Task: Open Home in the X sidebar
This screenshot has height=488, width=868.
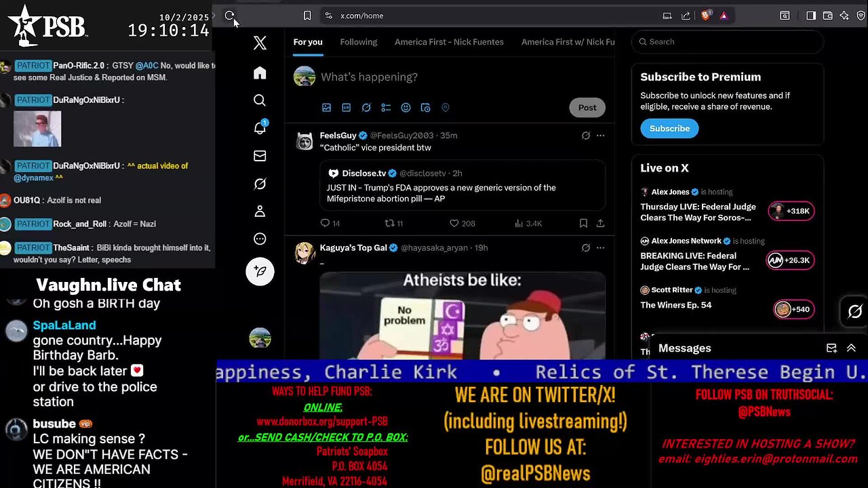Action: 260,73
